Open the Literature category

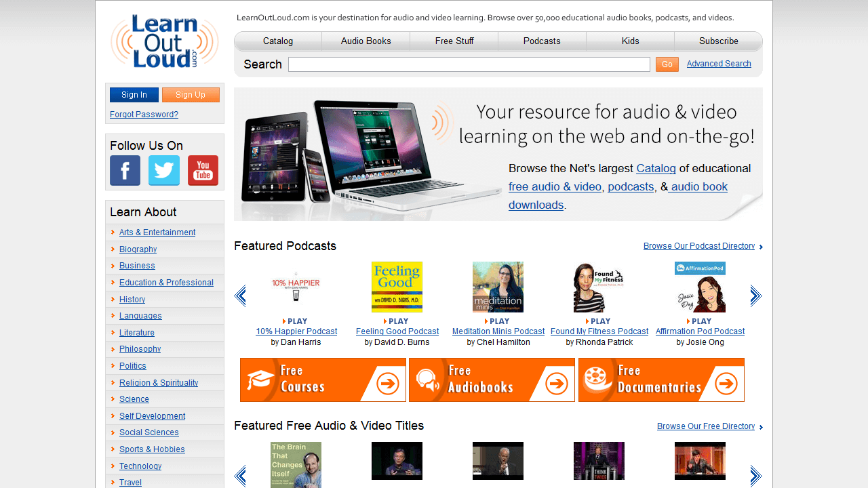click(137, 333)
